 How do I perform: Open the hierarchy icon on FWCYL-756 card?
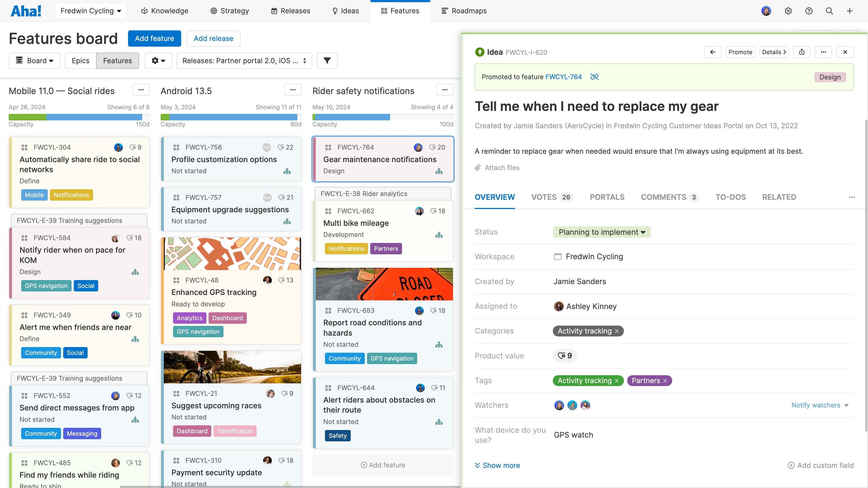point(287,171)
